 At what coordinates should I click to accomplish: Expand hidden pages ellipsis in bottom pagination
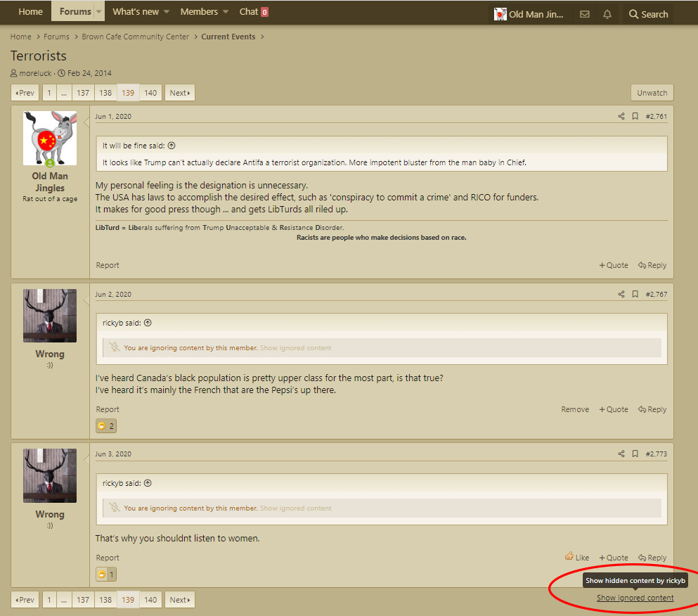pos(64,600)
